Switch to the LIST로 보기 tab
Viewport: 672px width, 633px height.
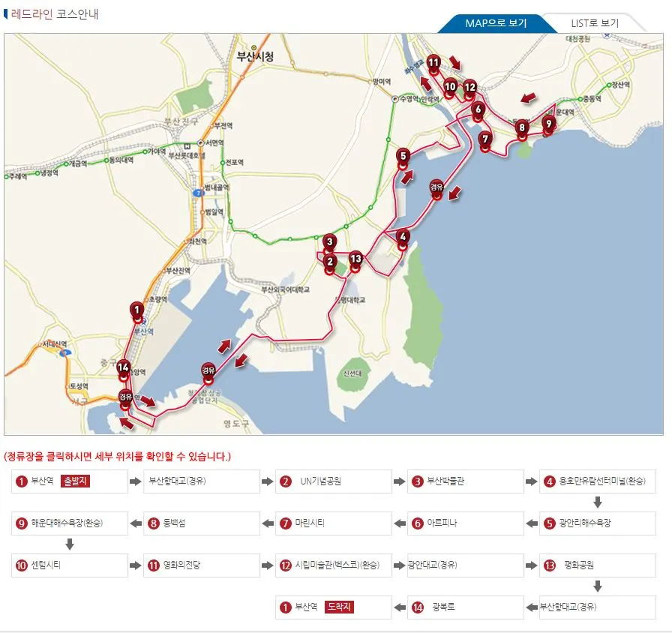tap(595, 23)
